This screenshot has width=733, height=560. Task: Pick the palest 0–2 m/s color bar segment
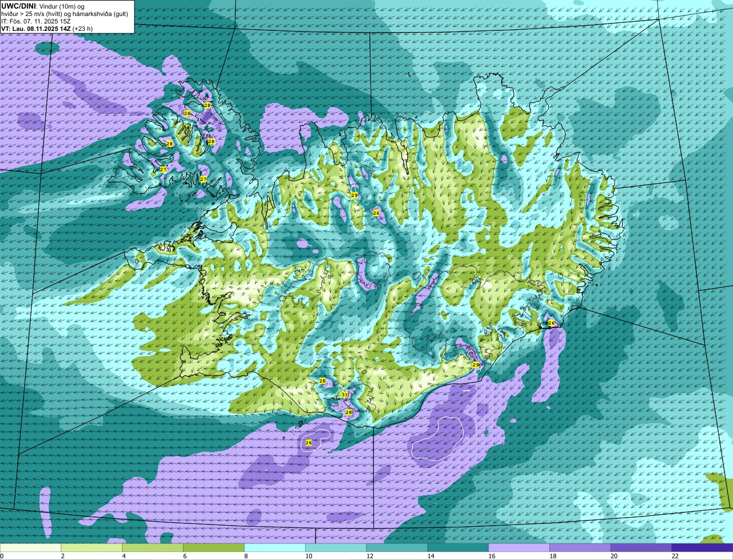pyautogui.click(x=30, y=547)
